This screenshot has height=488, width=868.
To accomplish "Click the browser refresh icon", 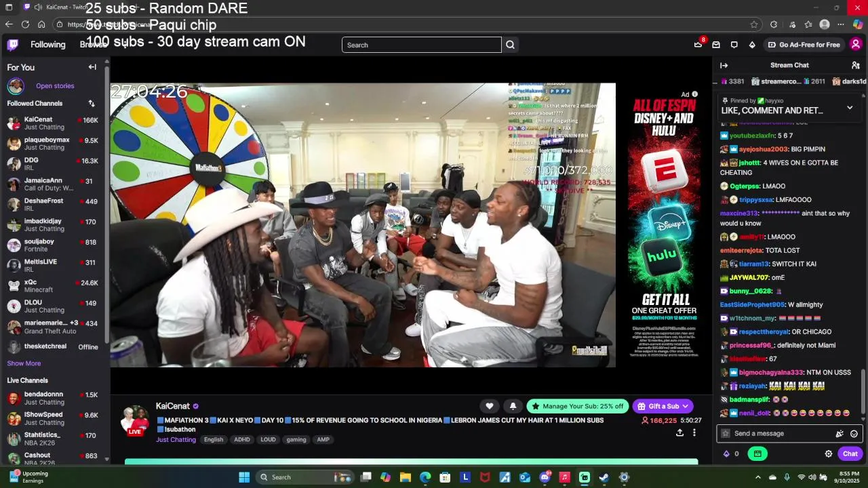I will tap(25, 24).
